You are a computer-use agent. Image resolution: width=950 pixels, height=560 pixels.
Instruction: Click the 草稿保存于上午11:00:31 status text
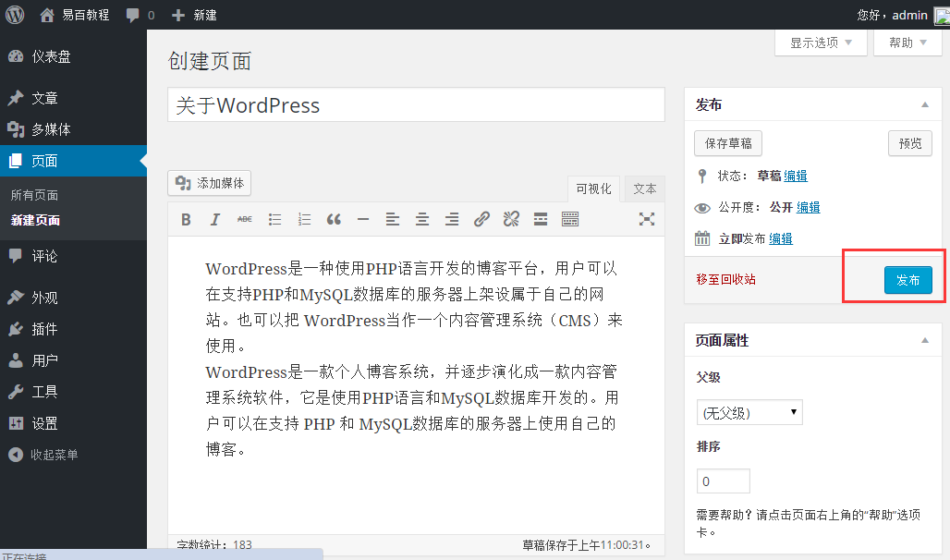coord(587,545)
